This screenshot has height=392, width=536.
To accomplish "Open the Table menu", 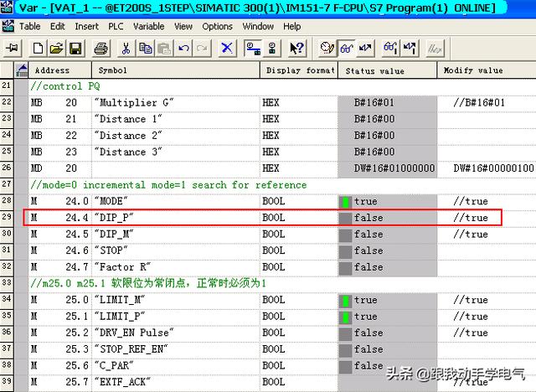I will [30, 26].
